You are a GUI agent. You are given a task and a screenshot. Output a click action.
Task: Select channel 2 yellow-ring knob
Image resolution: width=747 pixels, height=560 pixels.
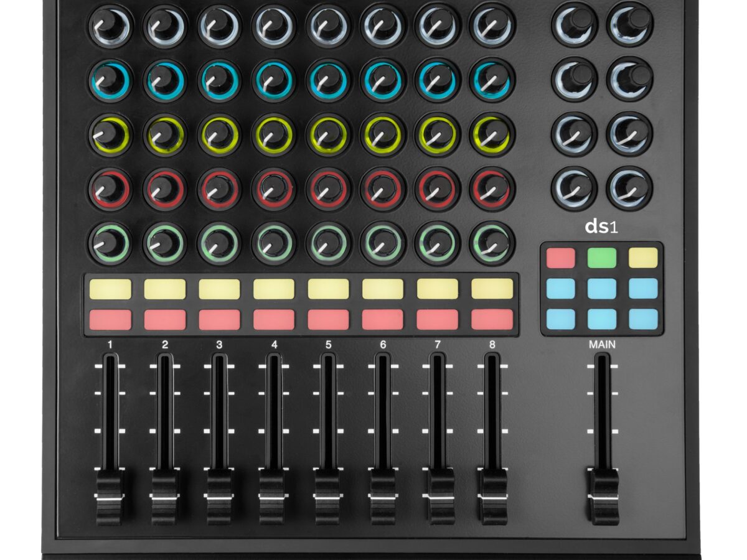(165, 134)
